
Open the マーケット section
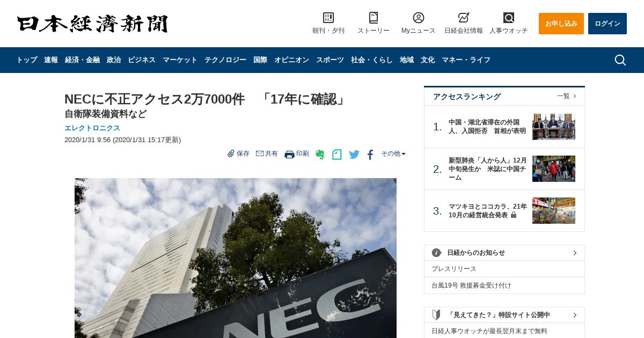coord(180,60)
